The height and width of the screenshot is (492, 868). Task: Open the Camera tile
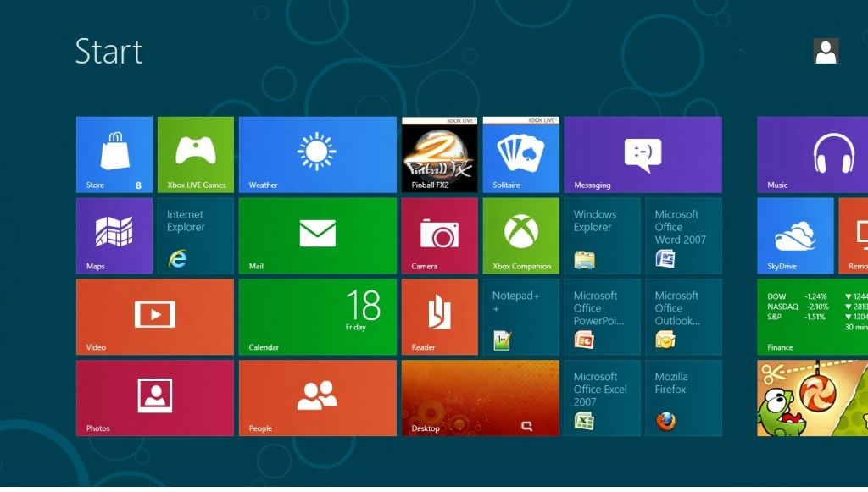tap(440, 235)
